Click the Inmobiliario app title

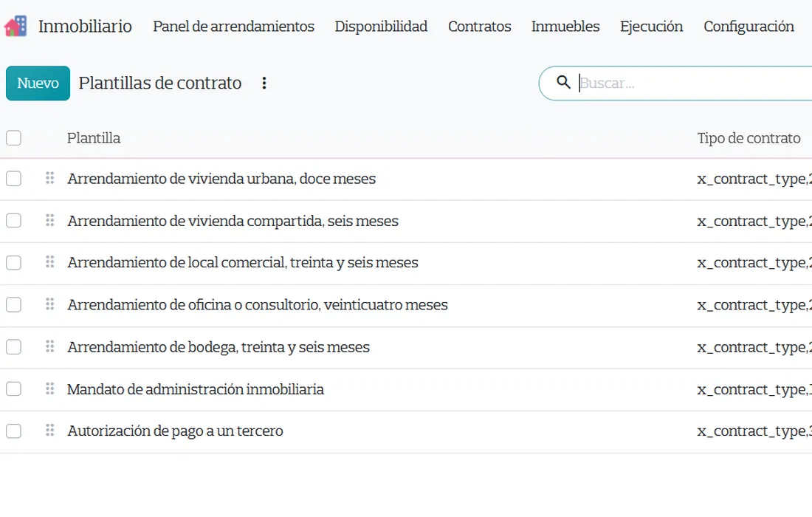click(x=85, y=26)
